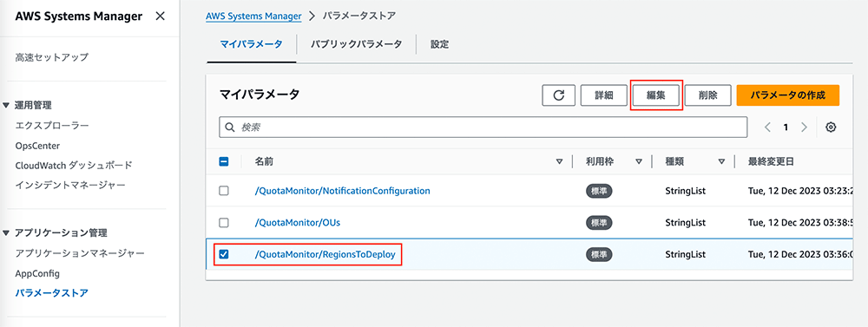Click the AWS Systems Manager sidebar title
This screenshot has width=868, height=327.
coord(78,16)
